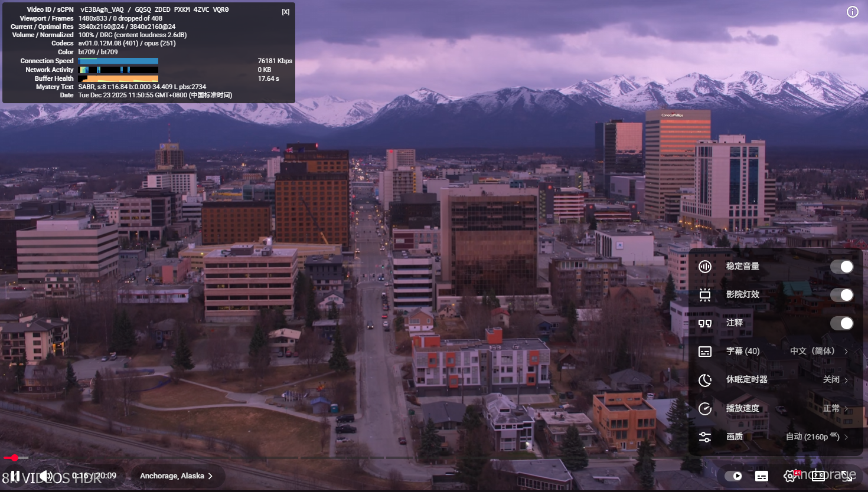Image resolution: width=868 pixels, height=492 pixels.
Task: Enter fullscreen mode
Action: [847, 475]
